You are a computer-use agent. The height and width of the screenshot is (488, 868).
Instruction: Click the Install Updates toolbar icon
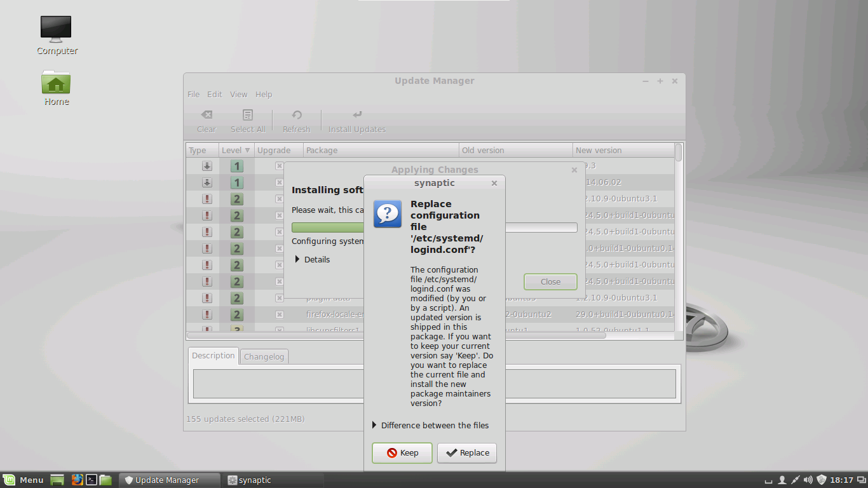(x=357, y=115)
